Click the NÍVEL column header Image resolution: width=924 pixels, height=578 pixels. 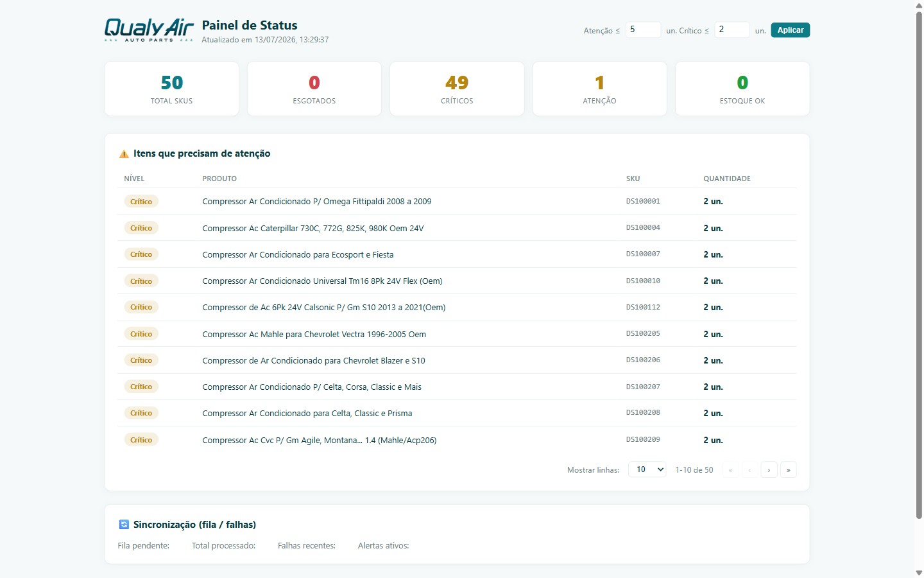(x=134, y=179)
